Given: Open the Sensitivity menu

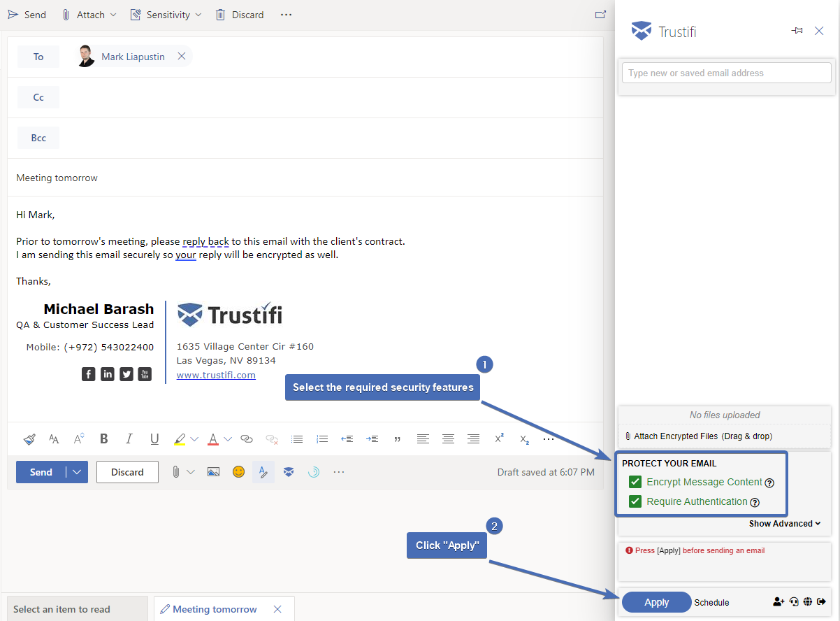Looking at the screenshot, I should point(166,14).
